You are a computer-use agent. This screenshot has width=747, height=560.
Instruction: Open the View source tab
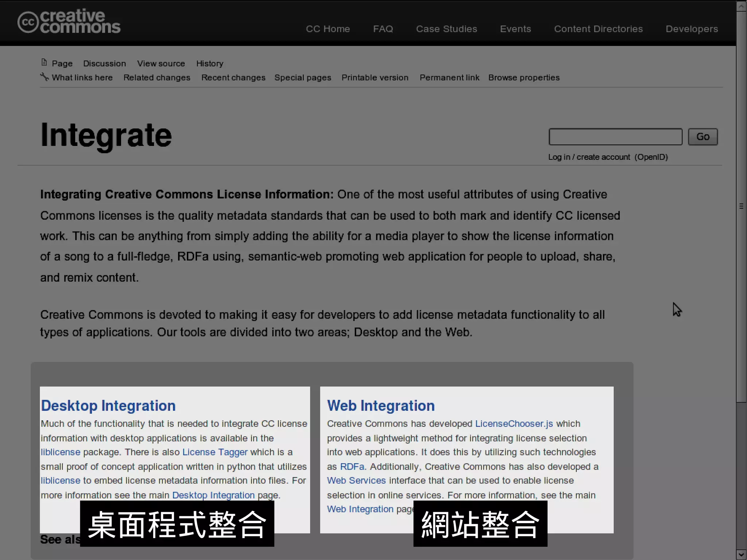161,63
